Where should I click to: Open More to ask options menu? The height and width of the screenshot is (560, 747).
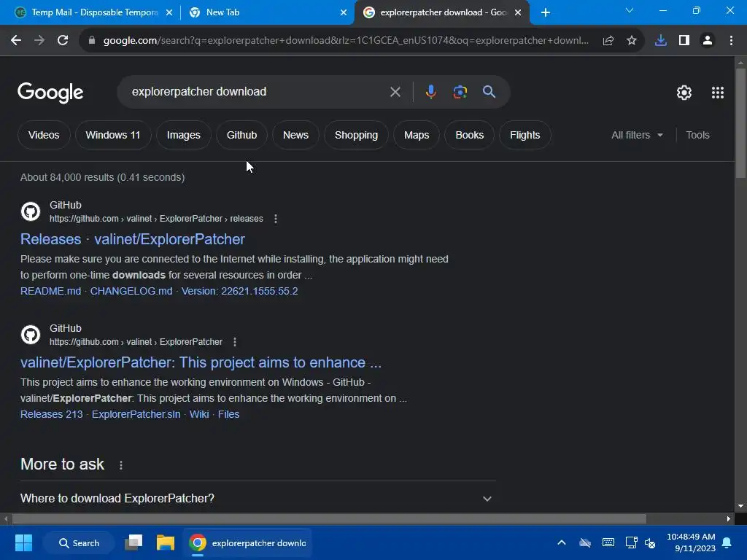(x=121, y=464)
